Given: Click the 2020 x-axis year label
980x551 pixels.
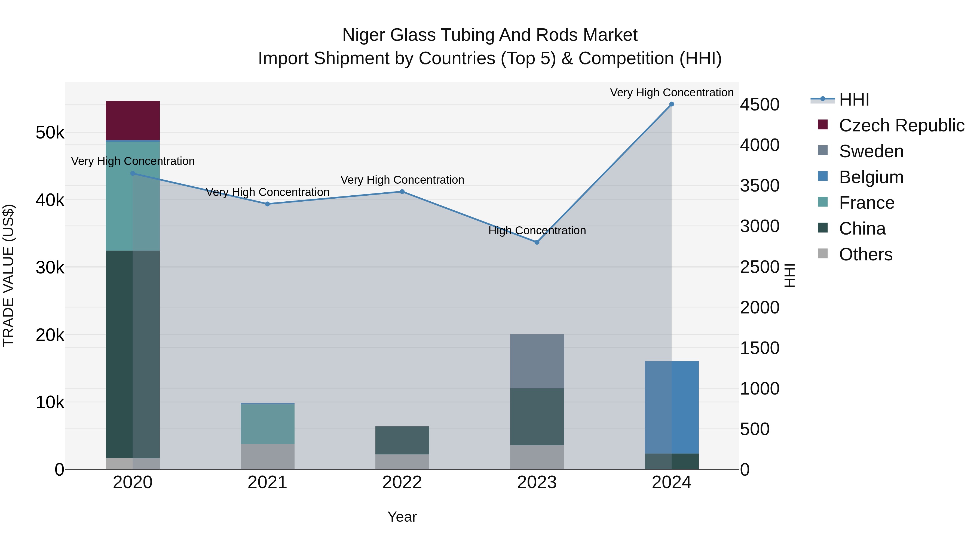Looking at the screenshot, I should click(133, 482).
